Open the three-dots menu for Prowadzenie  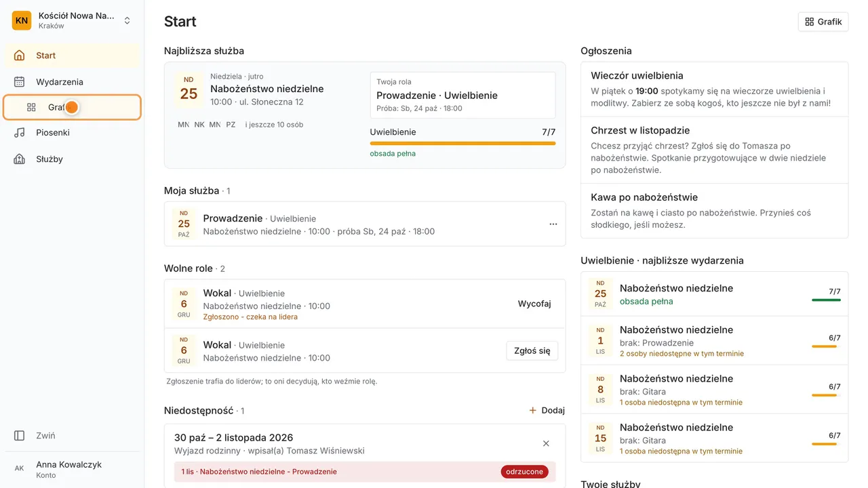tap(553, 224)
